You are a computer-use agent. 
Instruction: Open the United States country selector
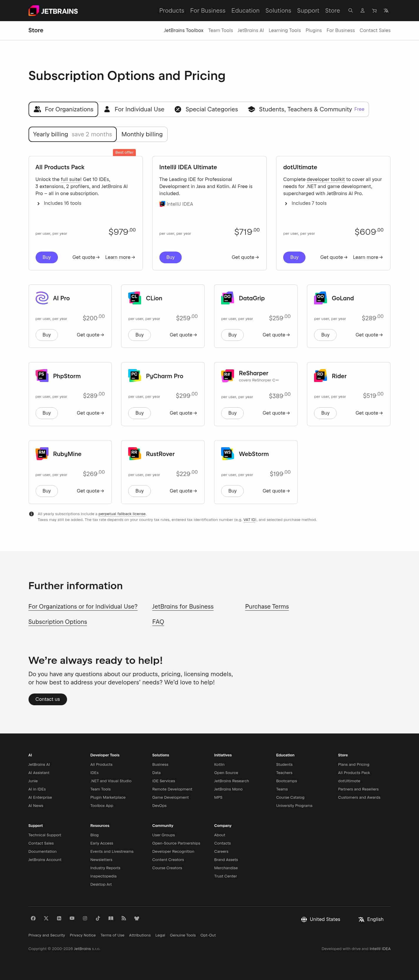pos(321,919)
